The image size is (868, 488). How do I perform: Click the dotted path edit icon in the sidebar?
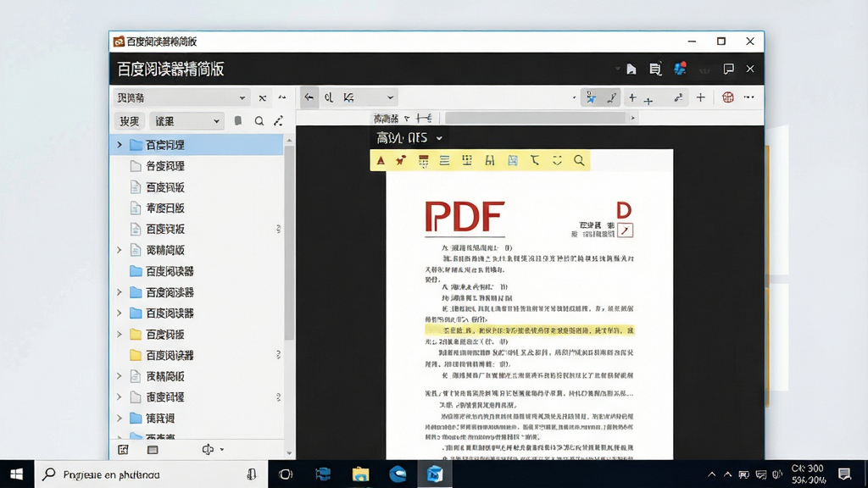point(278,120)
